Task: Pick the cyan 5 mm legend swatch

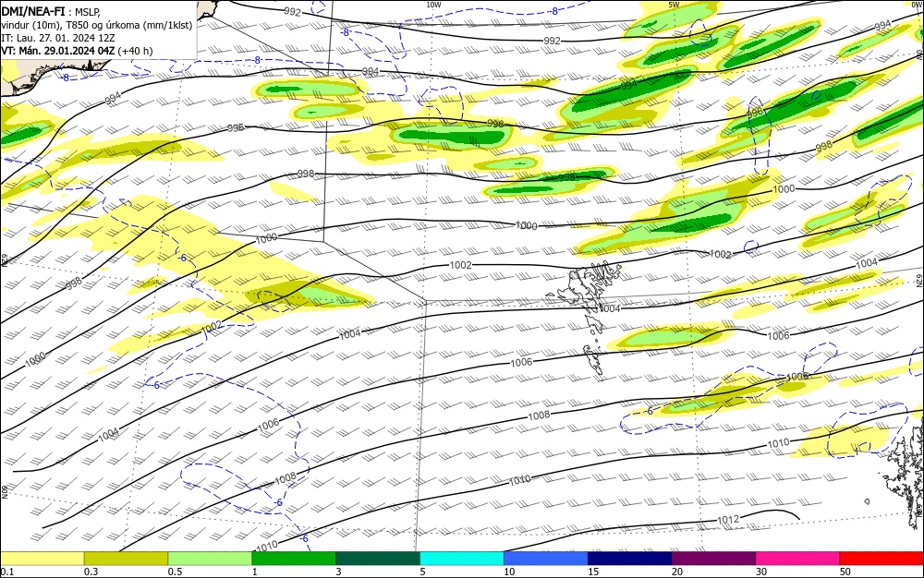Action: point(462,559)
